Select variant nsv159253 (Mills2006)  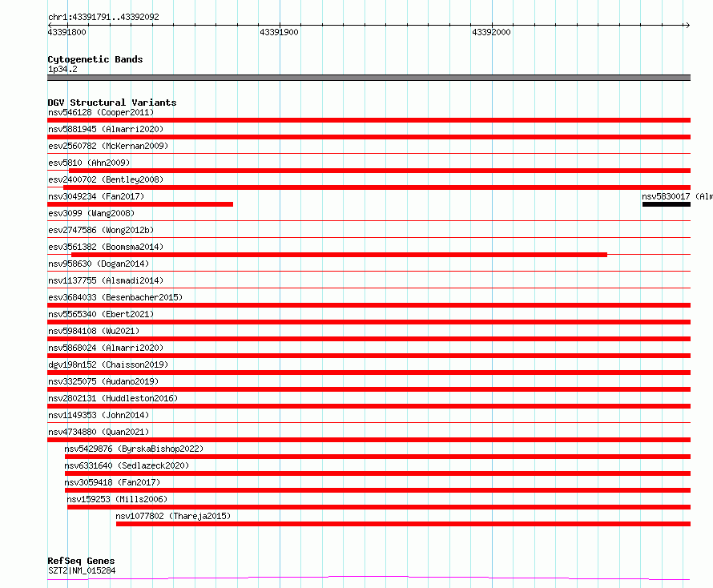click(117, 499)
